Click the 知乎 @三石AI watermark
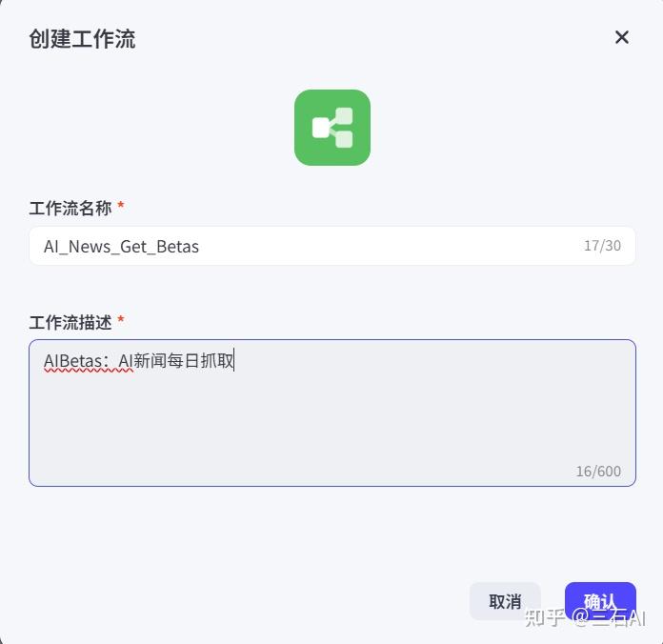Screen dimensions: 663x644 click(x=585, y=618)
